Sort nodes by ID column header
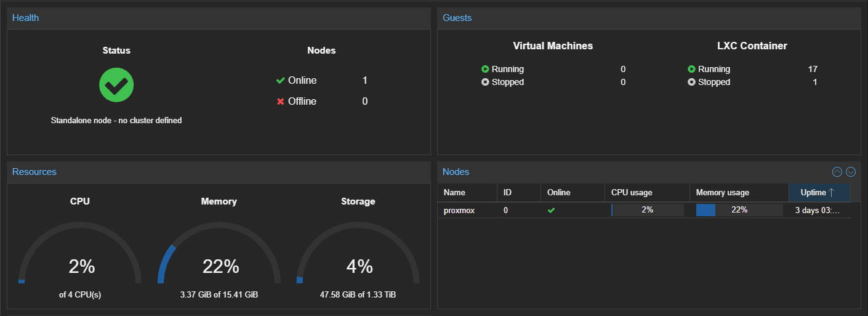This screenshot has height=316, width=868. point(519,193)
